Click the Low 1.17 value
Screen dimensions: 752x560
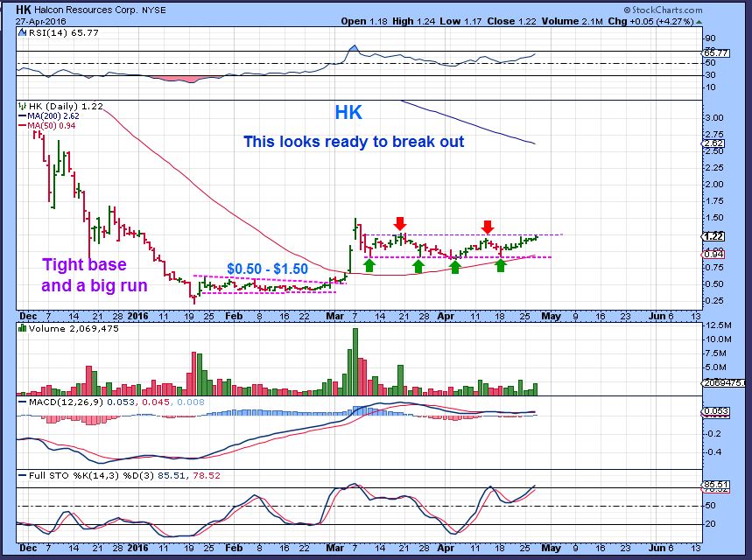(460, 22)
